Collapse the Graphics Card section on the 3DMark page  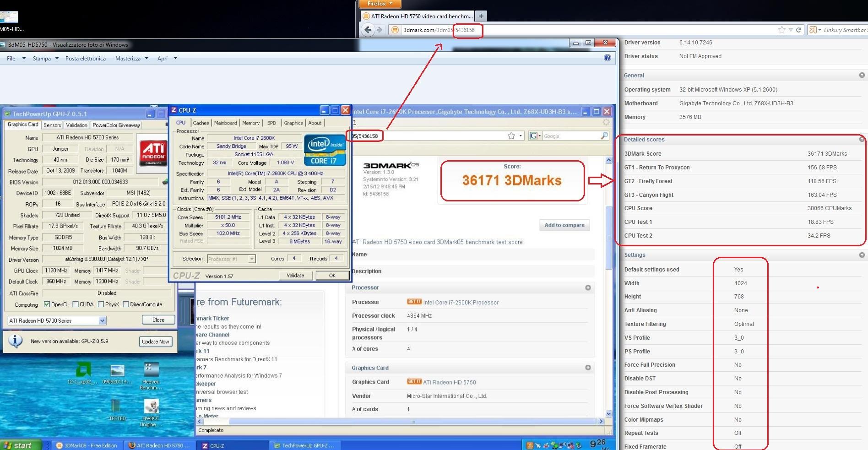click(588, 368)
